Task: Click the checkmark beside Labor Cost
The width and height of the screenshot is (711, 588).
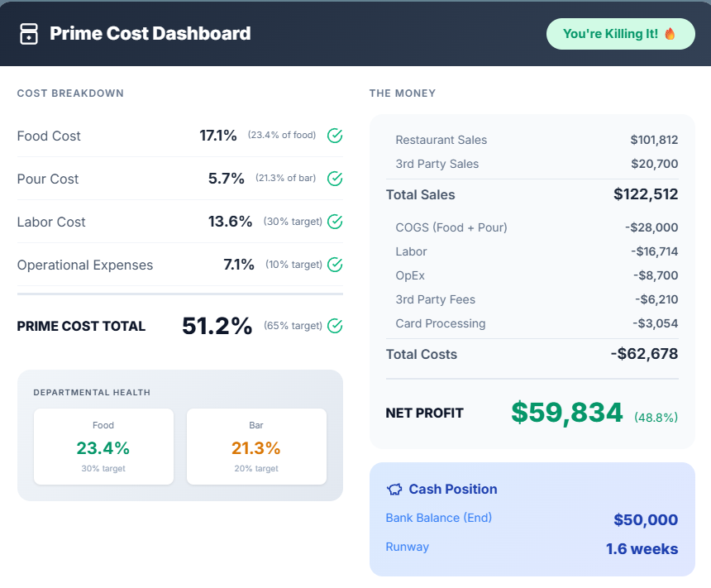Action: (335, 222)
